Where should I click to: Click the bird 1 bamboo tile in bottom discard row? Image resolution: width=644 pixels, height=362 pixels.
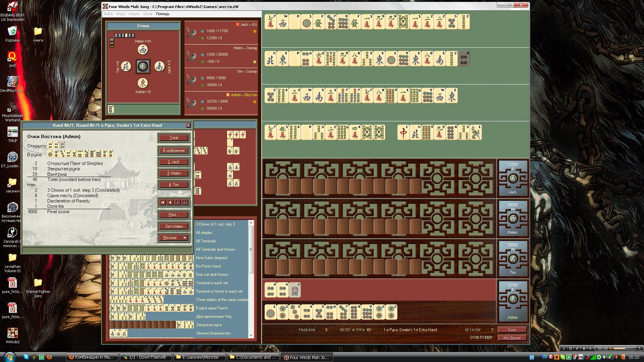point(476,132)
